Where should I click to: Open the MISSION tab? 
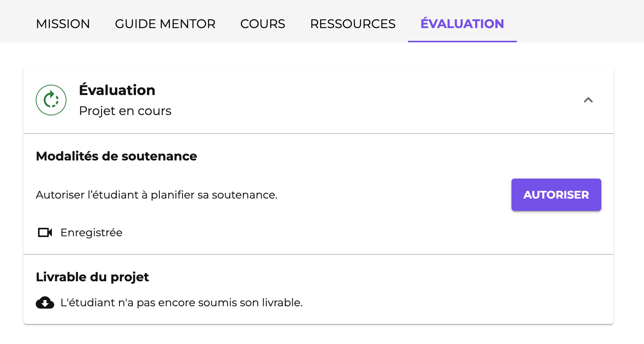click(x=63, y=24)
